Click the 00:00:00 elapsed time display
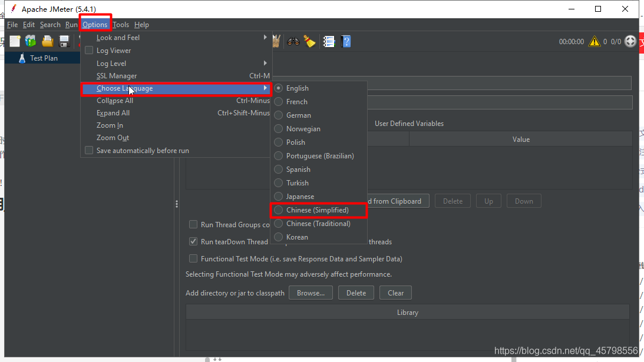644x362 pixels. coord(572,41)
